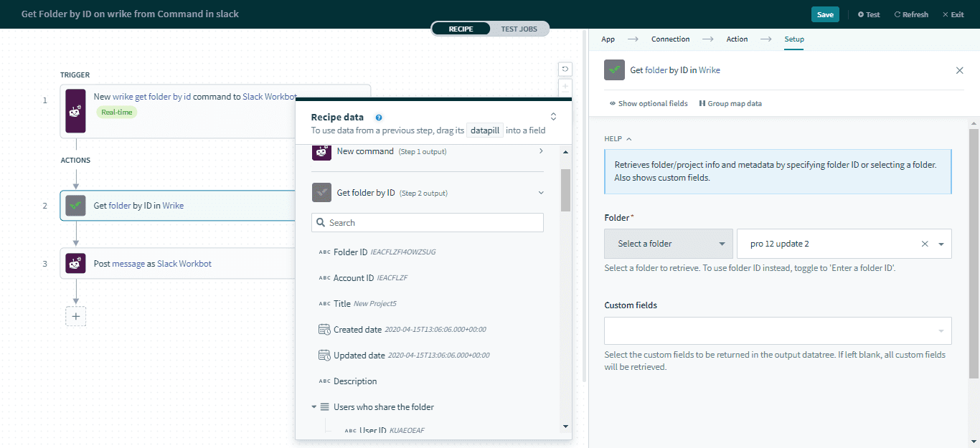Click the Slack Workbot icon on the trigger step
980x448 pixels.
75,111
